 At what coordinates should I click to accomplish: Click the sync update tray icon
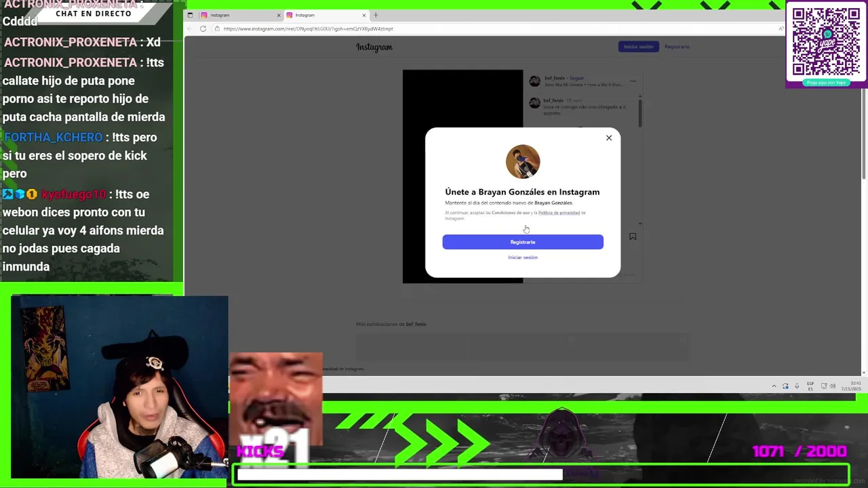pos(785,386)
